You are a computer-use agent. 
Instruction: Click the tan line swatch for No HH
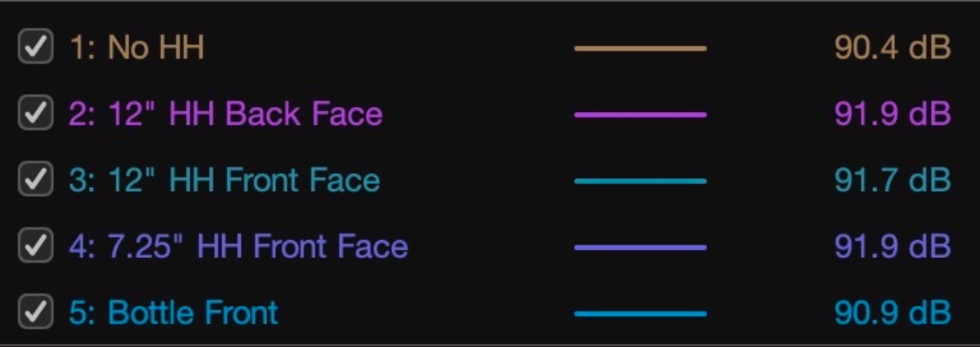pyautogui.click(x=640, y=48)
